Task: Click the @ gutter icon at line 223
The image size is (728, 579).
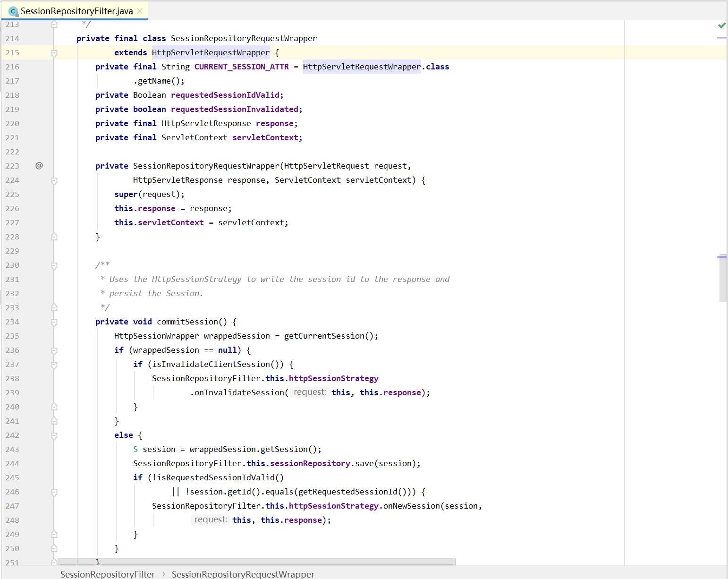Action: point(39,166)
